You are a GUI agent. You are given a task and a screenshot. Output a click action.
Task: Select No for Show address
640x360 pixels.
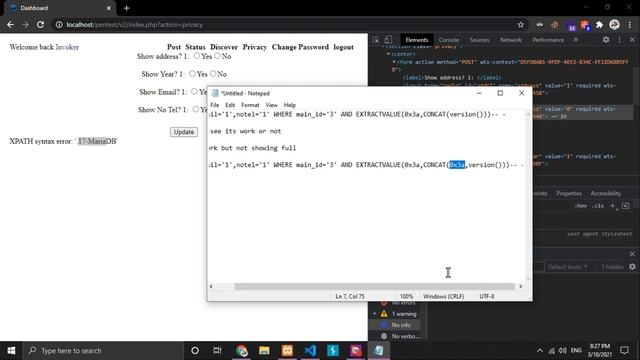217,56
